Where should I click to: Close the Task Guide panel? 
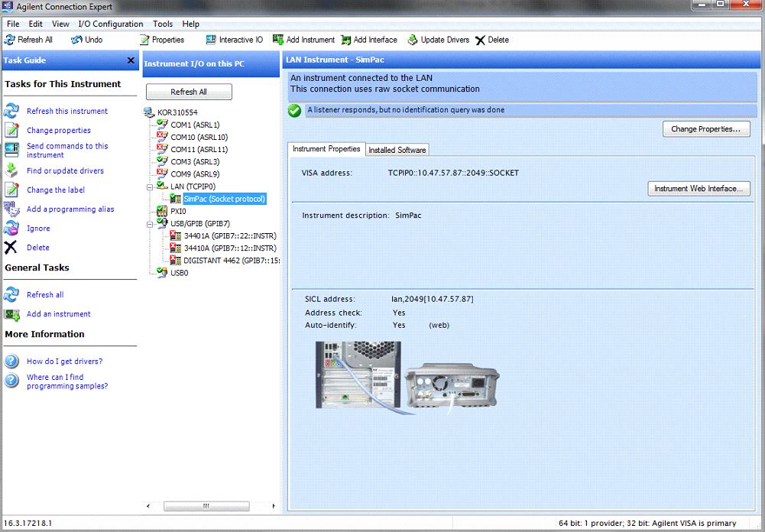[131, 61]
